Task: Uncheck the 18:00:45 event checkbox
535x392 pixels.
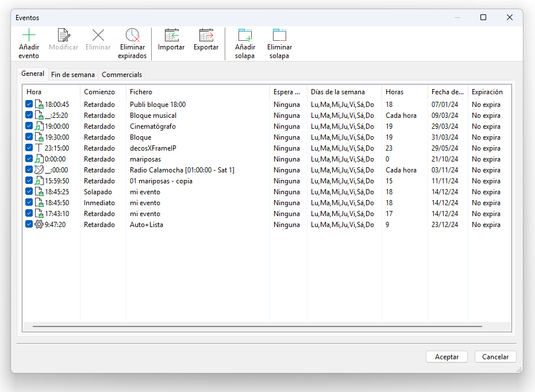Action: [29, 105]
